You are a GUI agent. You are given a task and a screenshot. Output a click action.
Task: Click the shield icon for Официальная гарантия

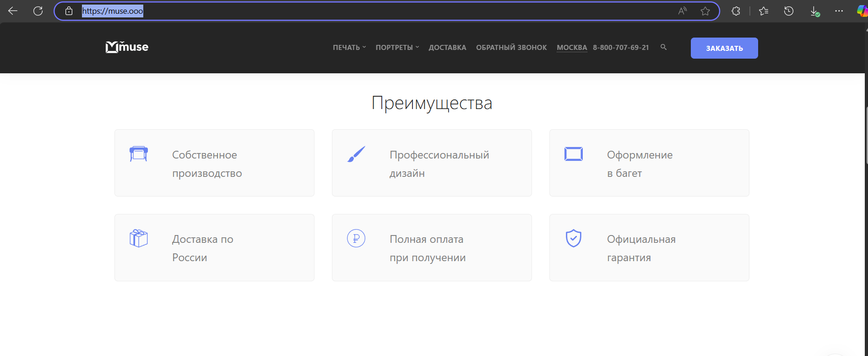[574, 238]
